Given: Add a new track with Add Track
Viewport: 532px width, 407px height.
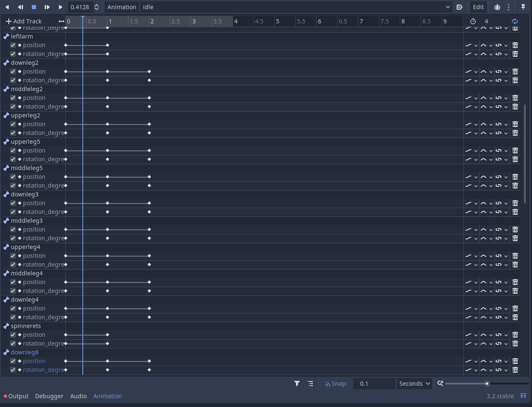Looking at the screenshot, I should coord(23,21).
